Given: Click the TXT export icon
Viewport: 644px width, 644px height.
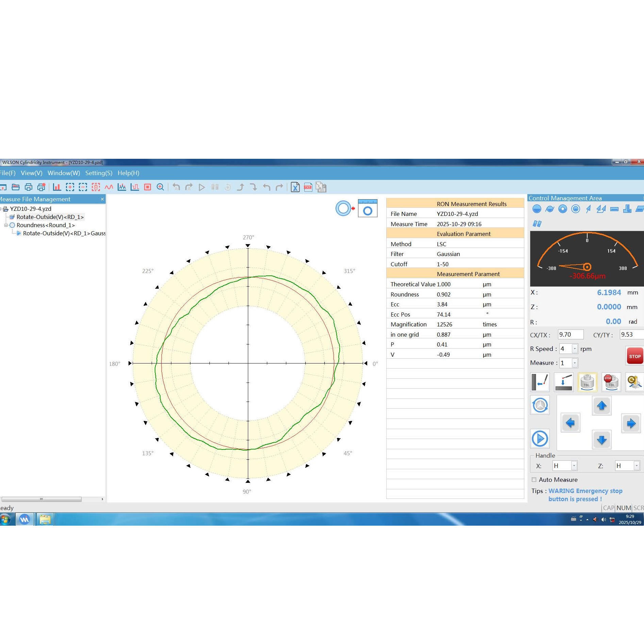Looking at the screenshot, I should coord(308,187).
